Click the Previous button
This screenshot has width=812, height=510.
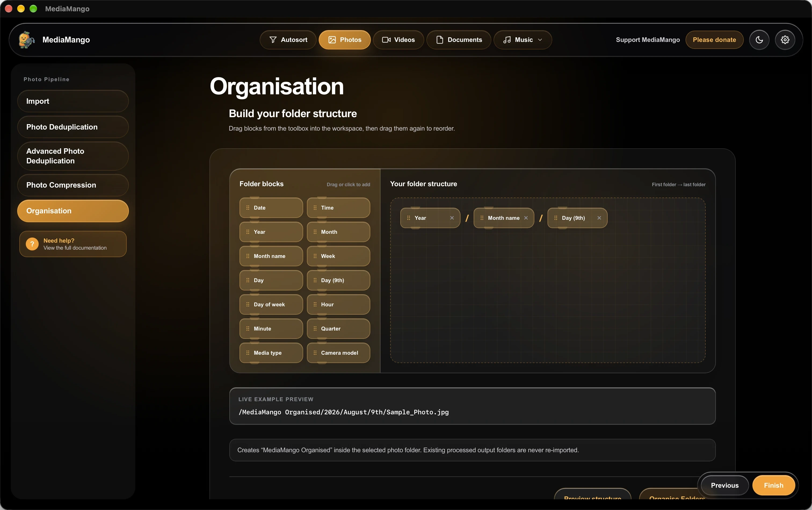pos(725,485)
